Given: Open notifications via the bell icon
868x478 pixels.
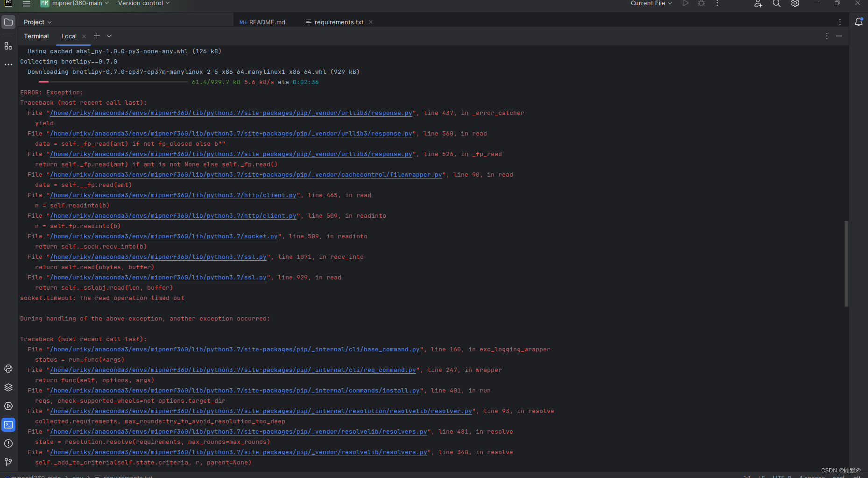Looking at the screenshot, I should (x=859, y=21).
